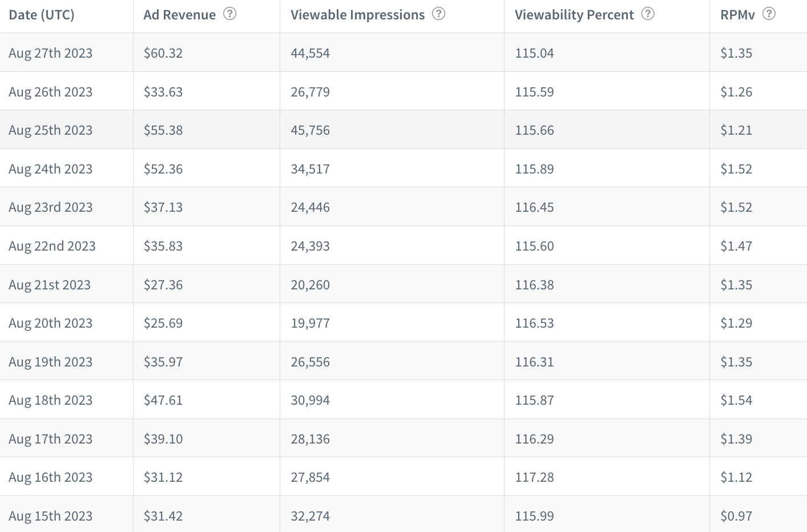Click the $1.54 RPMv cell
This screenshot has height=532, width=807.
click(736, 400)
